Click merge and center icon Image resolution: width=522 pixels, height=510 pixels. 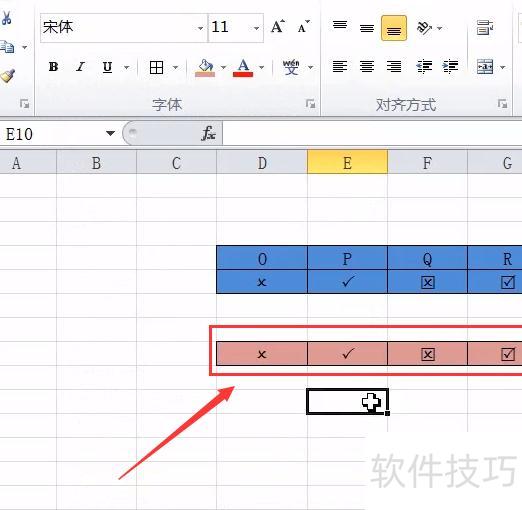coord(485,67)
